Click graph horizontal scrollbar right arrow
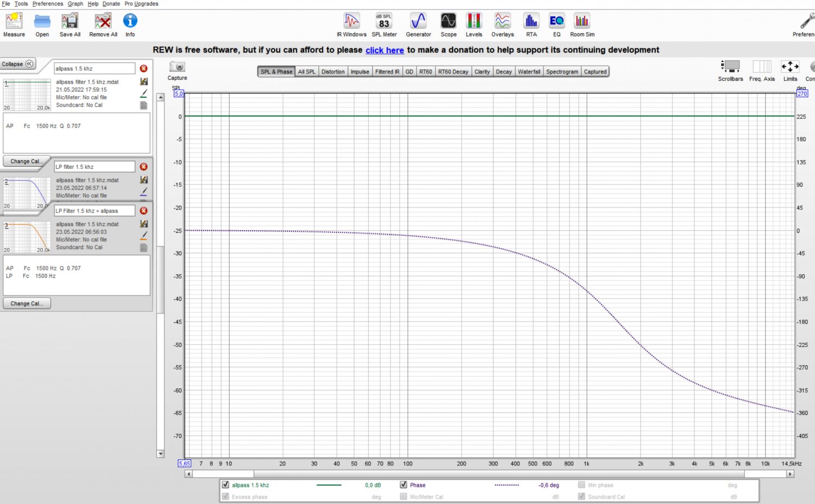This screenshot has height=504, width=815. tap(791, 474)
